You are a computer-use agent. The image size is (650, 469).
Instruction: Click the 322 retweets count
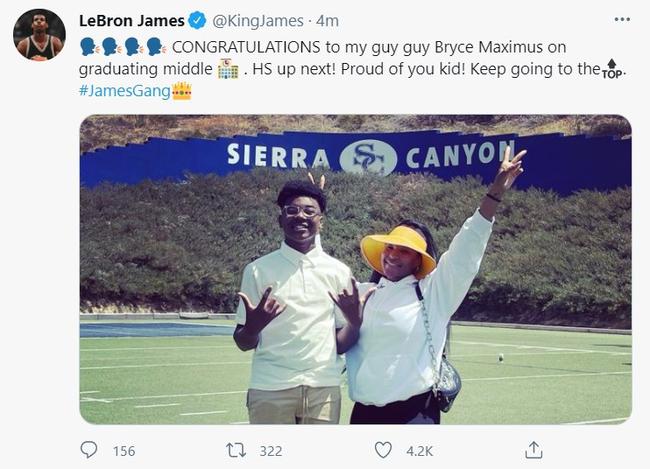pos(270,451)
